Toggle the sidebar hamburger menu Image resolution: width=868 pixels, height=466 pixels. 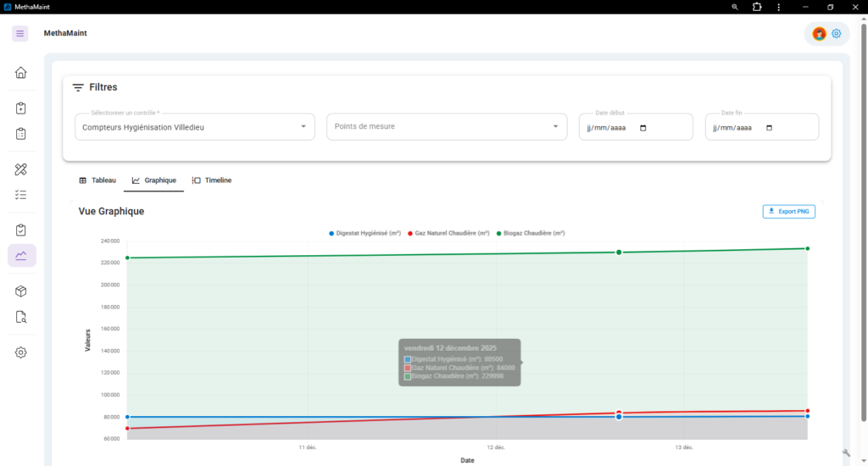point(20,33)
